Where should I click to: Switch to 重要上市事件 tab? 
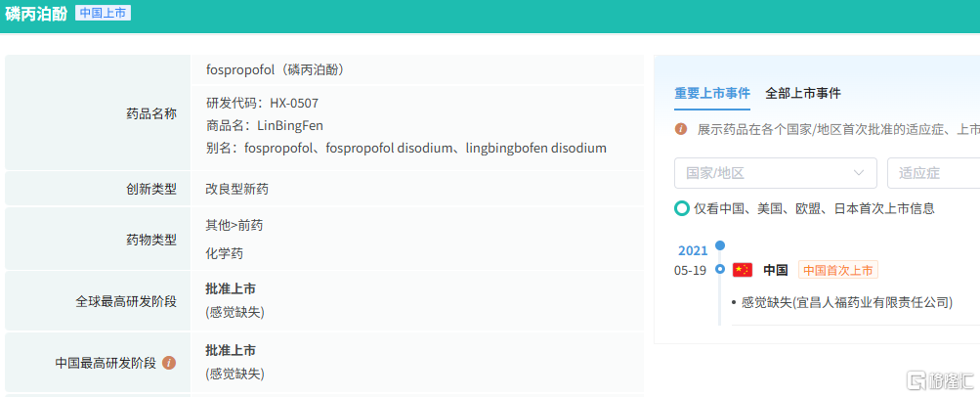pos(712,94)
